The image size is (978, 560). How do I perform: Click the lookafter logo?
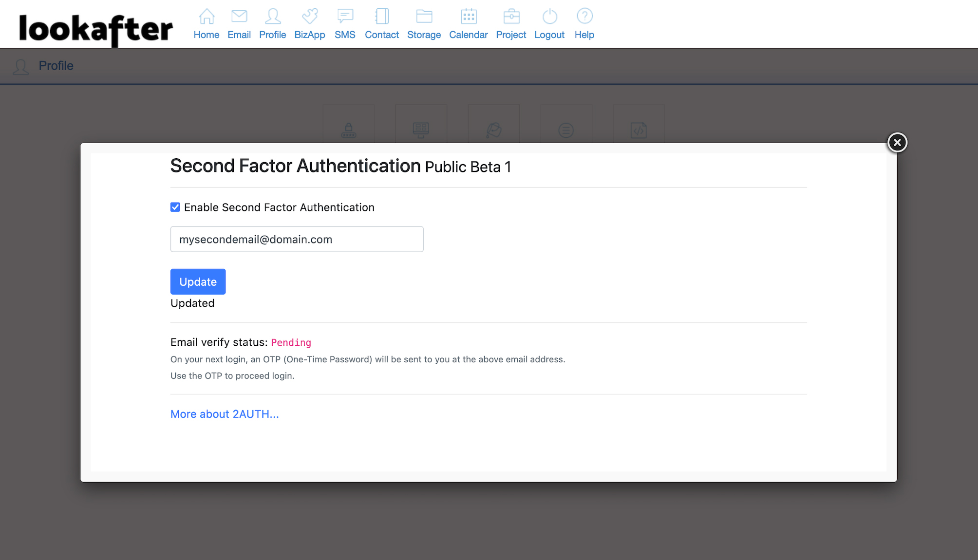(x=96, y=29)
